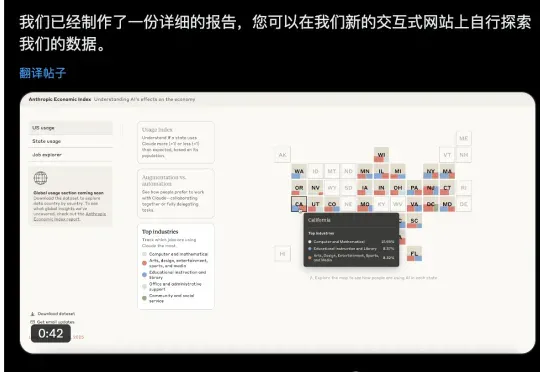Switch to the Job explorer section

pos(71,155)
